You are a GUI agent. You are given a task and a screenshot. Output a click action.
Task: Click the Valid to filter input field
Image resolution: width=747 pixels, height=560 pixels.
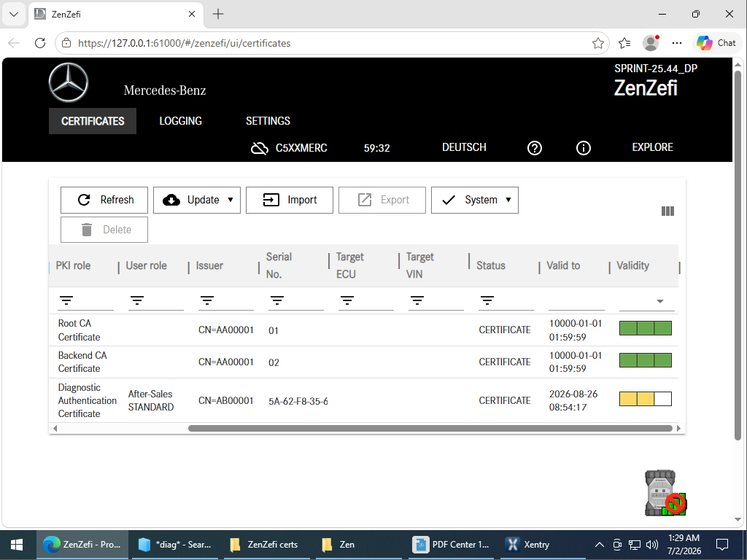click(x=576, y=301)
